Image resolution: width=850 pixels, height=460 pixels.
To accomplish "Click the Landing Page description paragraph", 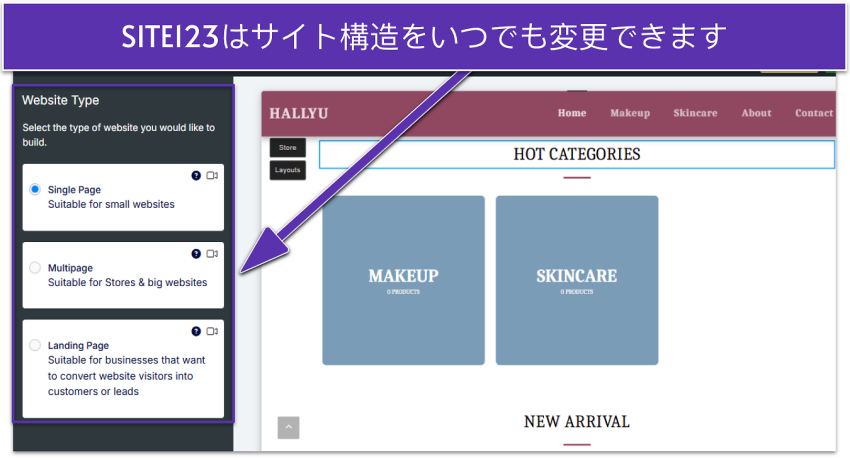I will point(127,375).
